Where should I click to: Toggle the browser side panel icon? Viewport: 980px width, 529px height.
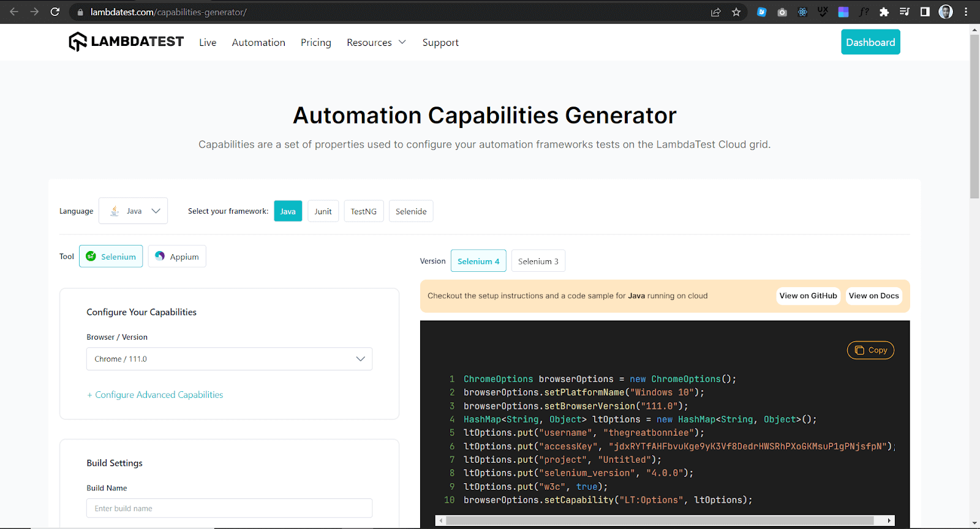coord(925,12)
